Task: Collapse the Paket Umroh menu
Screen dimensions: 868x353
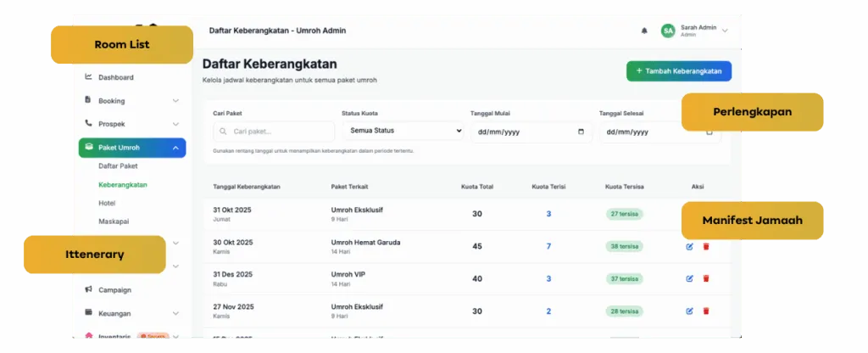Action: point(175,148)
